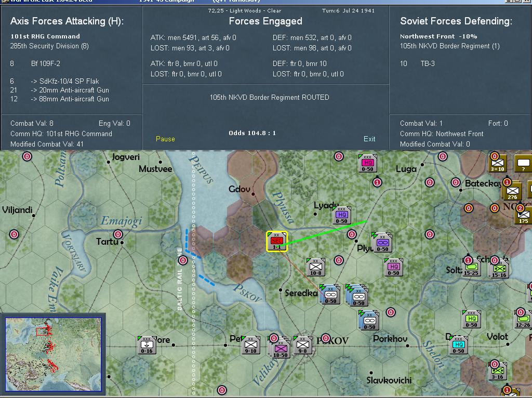Click the '88mm Anti-aircraft Gun' line
The width and height of the screenshot is (532, 398).
70,99
